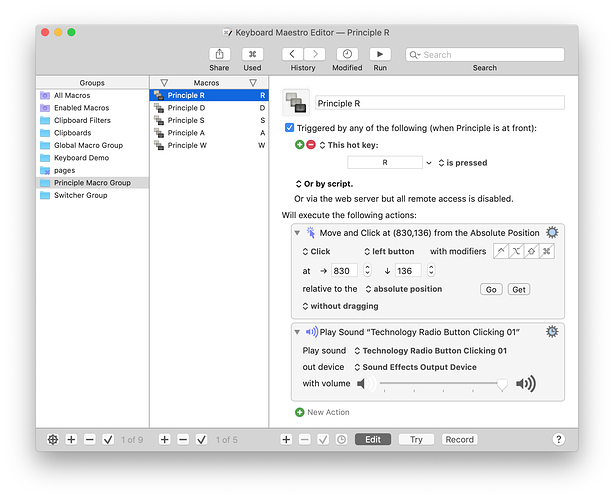Image resolution: width=615 pixels, height=500 pixels.
Task: Remove the hot key trigger with red minus
Action: click(x=311, y=145)
